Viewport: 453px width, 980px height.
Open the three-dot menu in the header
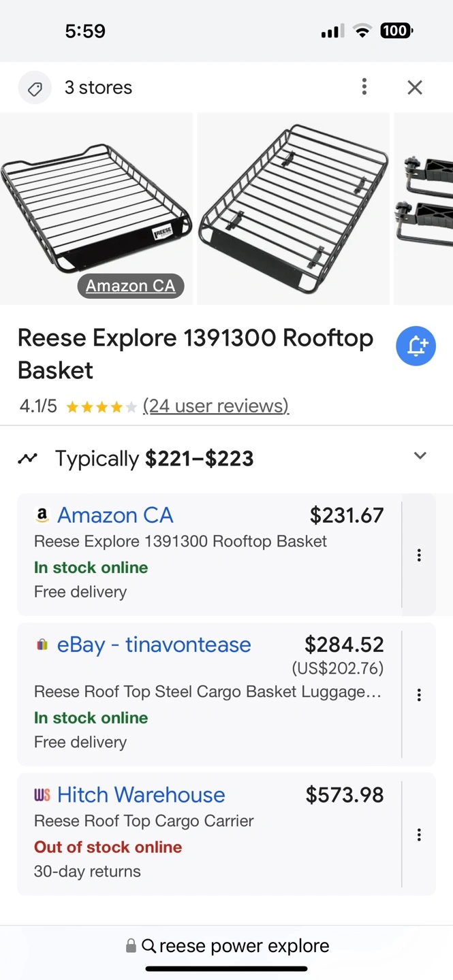(364, 86)
